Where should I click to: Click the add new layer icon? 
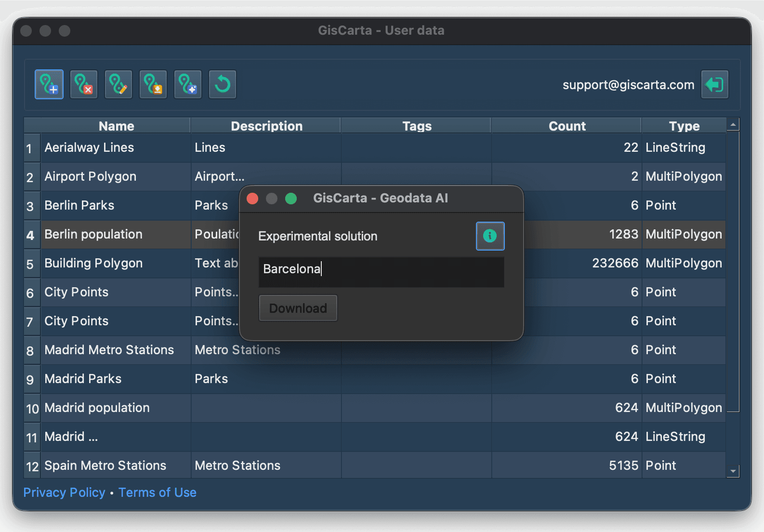pos(49,84)
